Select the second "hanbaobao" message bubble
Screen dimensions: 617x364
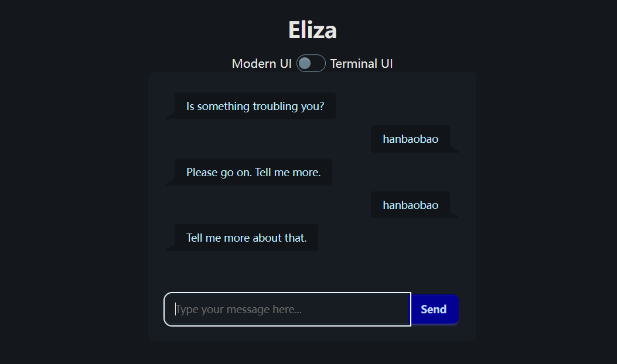(x=410, y=205)
